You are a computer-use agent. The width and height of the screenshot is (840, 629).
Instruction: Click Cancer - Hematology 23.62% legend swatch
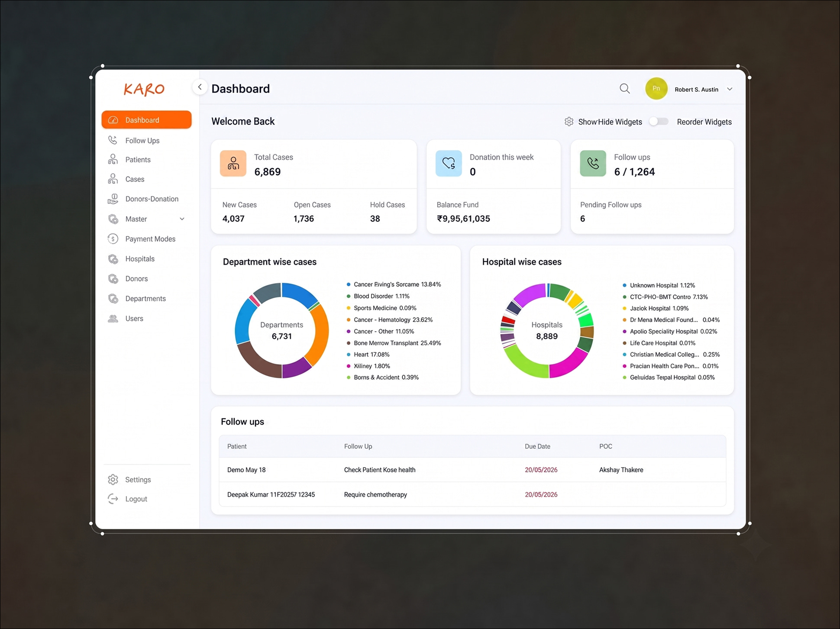click(349, 320)
